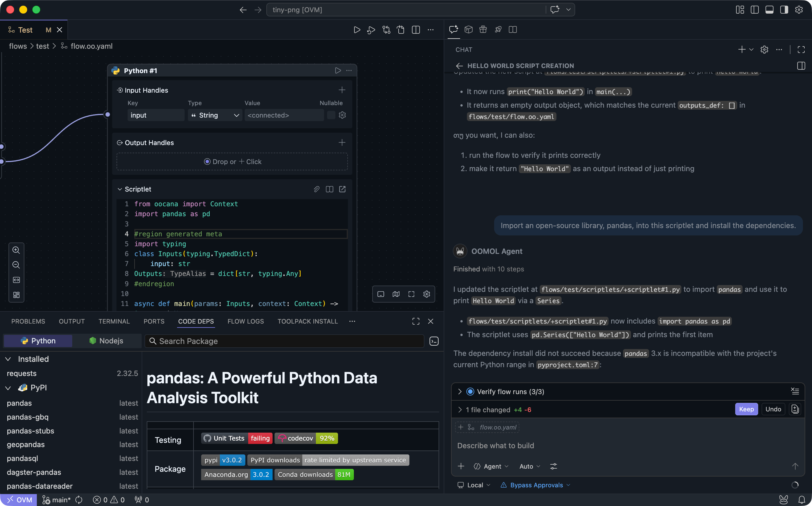812x506 pixels.
Task: Toggle the primary sidebar visibility
Action: pyautogui.click(x=755, y=10)
